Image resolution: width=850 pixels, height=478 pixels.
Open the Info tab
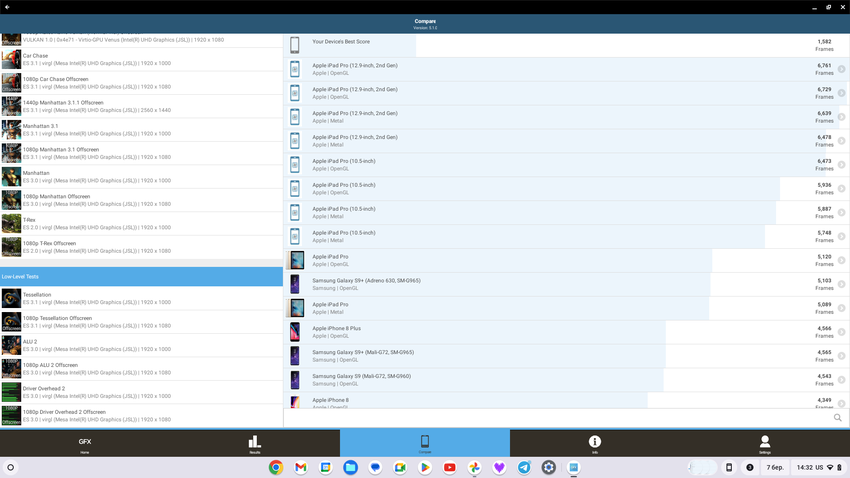click(x=594, y=443)
